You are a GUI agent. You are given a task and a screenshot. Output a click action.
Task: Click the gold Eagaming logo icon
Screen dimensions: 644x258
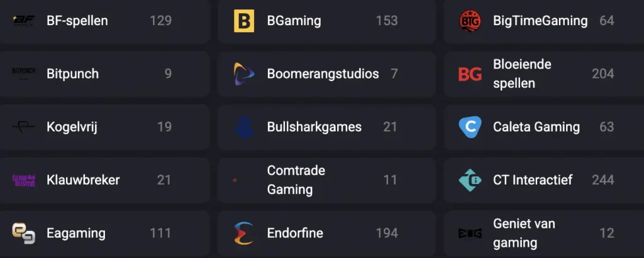(x=23, y=233)
